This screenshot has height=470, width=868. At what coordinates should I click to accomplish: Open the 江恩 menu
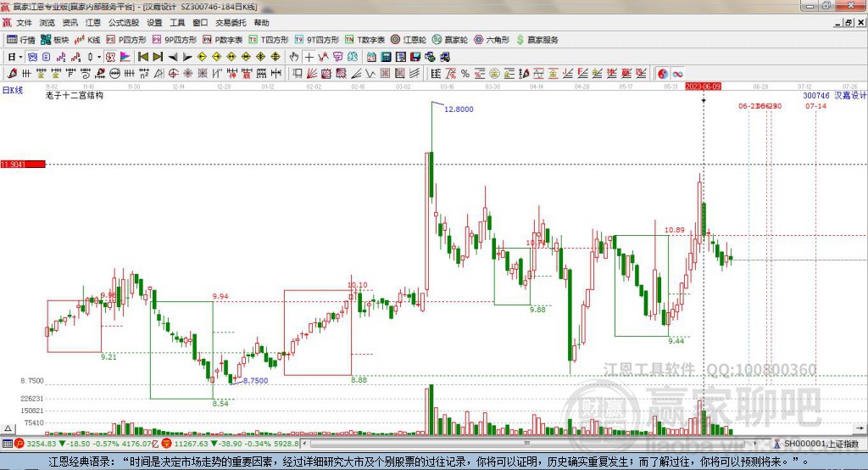93,23
